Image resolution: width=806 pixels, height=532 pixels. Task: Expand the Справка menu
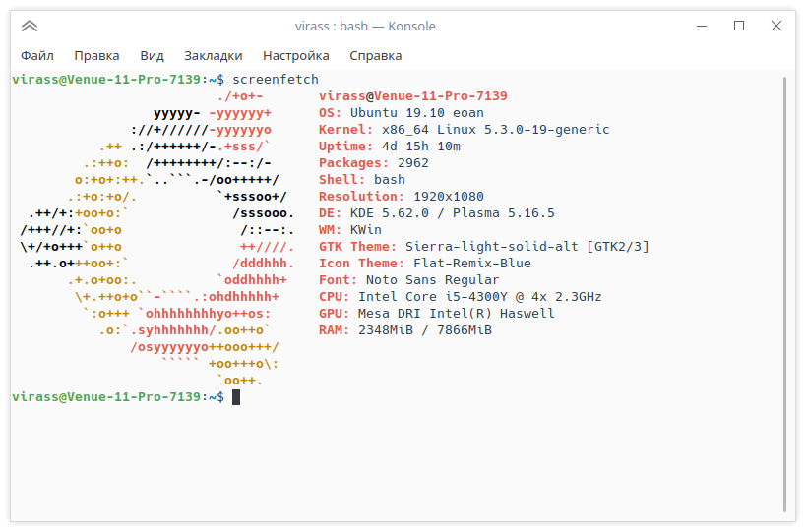(375, 56)
